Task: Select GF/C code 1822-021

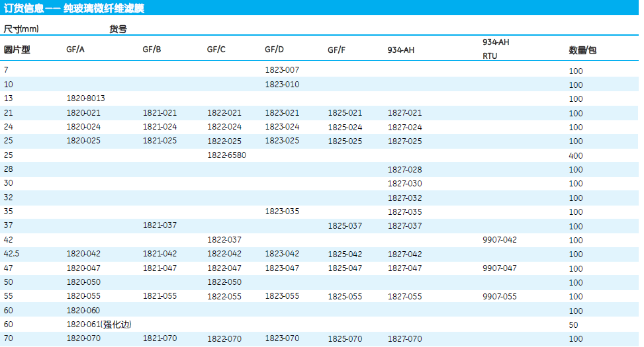Action: coord(224,113)
